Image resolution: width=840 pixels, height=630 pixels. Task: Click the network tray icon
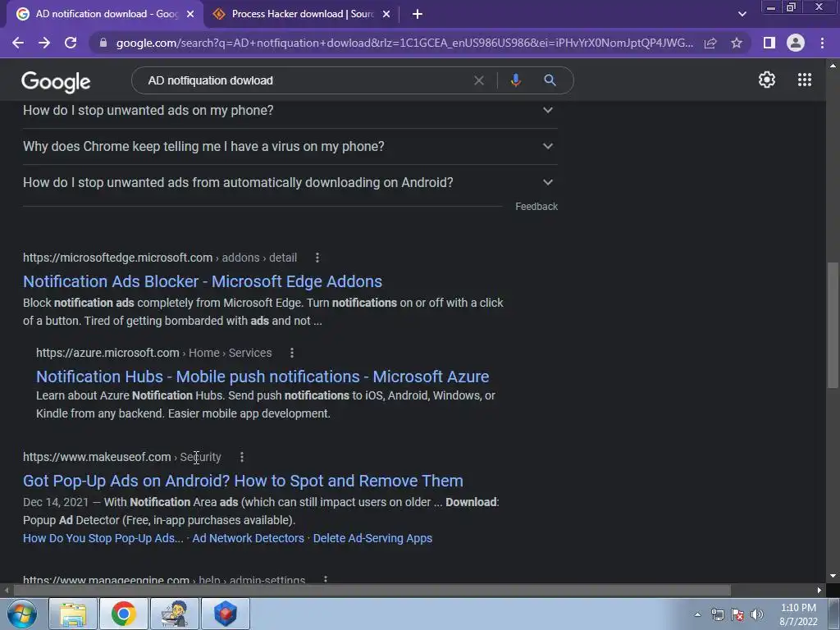717,614
